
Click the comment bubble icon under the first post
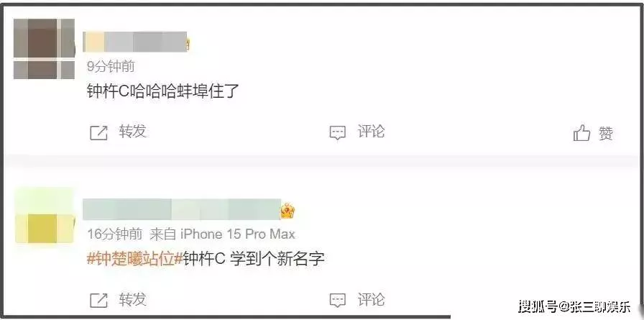tap(338, 133)
